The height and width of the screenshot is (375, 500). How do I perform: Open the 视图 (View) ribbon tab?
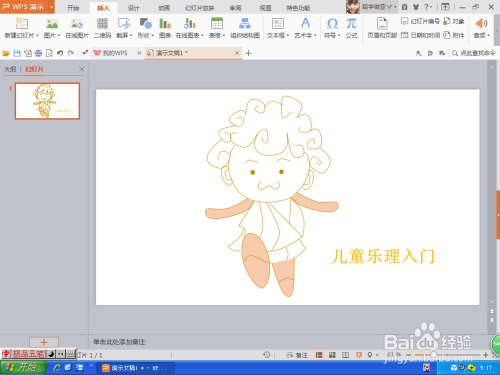point(265,8)
